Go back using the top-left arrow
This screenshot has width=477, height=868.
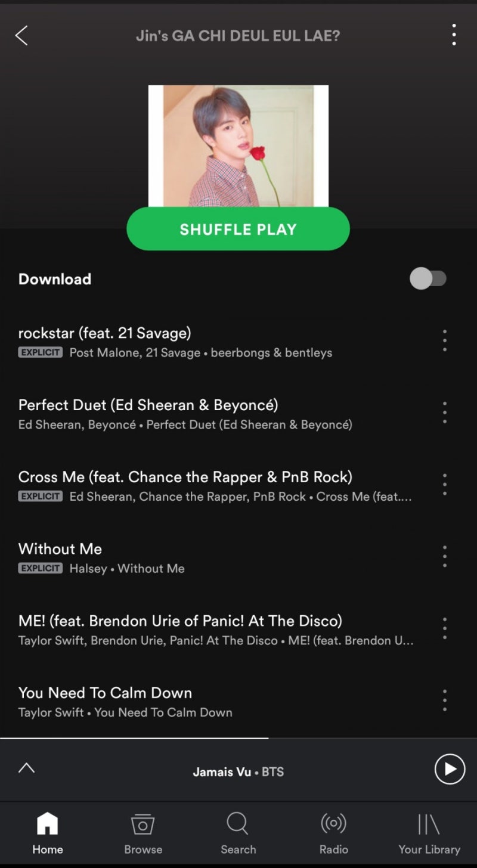tap(21, 36)
